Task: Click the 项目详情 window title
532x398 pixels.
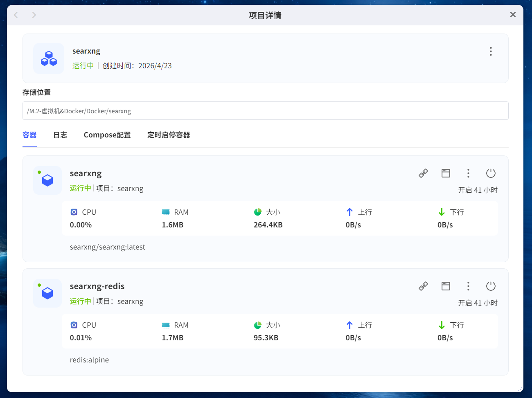Action: point(265,16)
